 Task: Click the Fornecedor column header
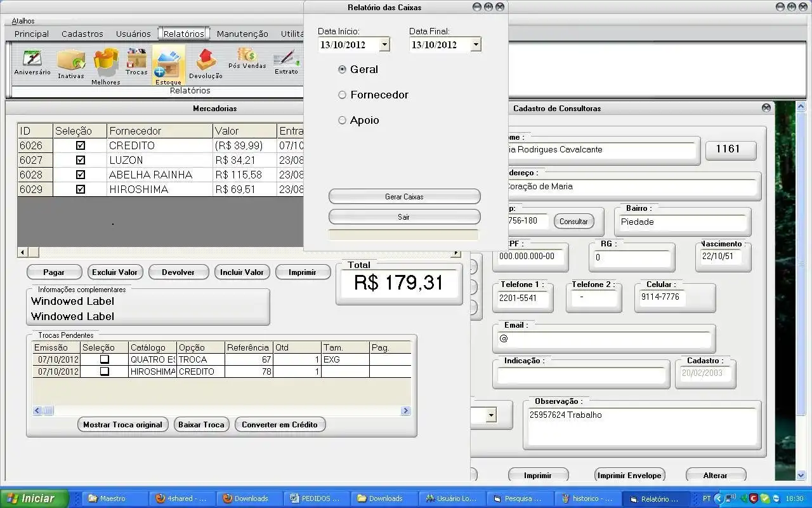coord(160,131)
